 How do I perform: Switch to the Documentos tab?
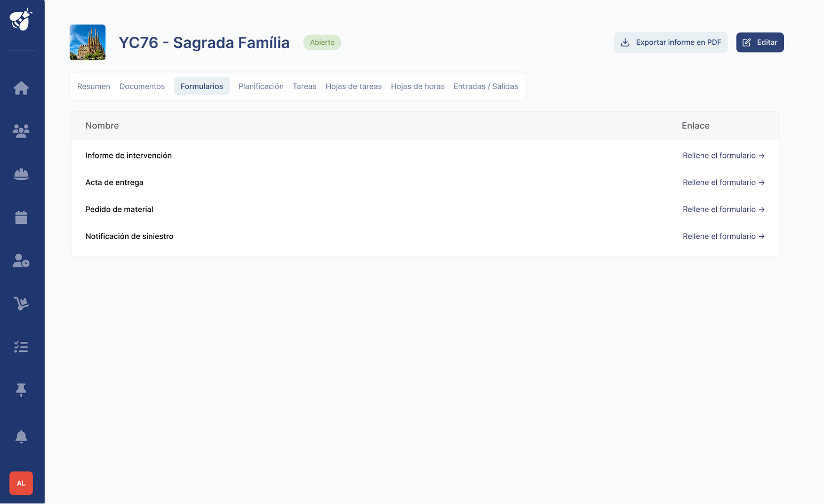coord(142,86)
